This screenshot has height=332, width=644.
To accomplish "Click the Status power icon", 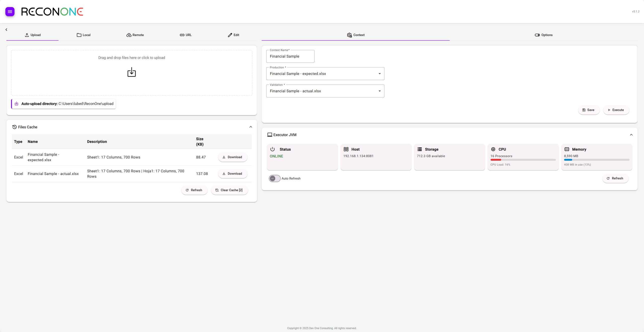I will tap(272, 149).
